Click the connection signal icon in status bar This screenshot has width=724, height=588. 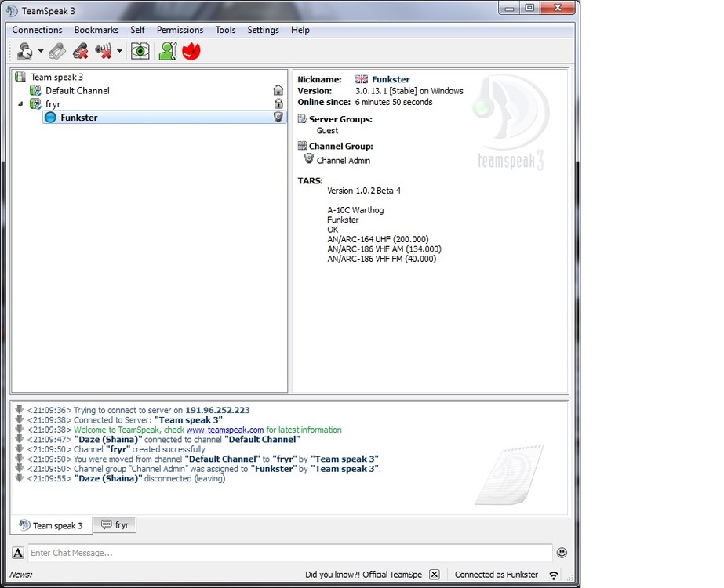point(553,575)
